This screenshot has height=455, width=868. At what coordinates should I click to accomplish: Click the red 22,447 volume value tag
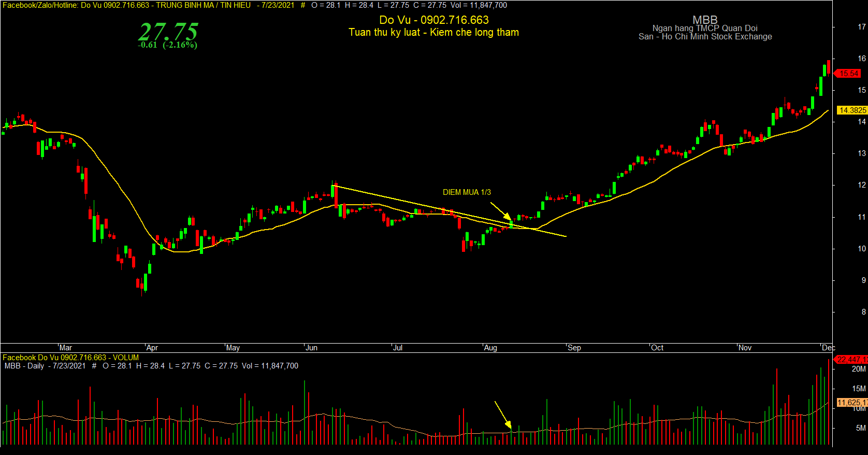pyautogui.click(x=852, y=359)
